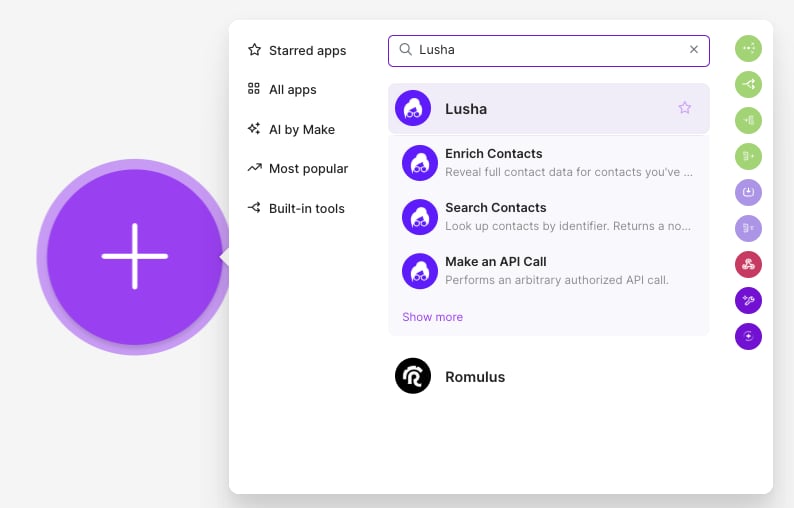This screenshot has height=508, width=794.
Task: Choose the Search Contacts module
Action: click(549, 217)
